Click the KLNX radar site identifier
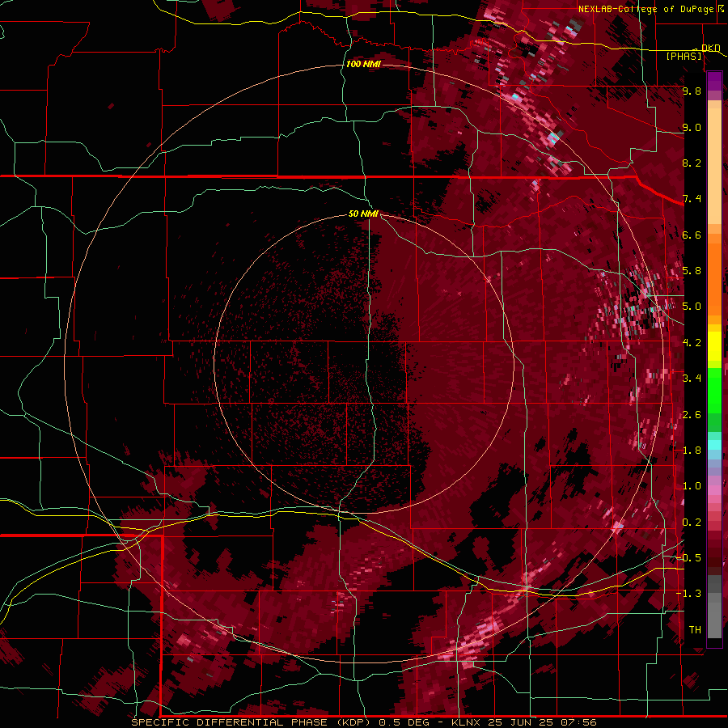 466,722
